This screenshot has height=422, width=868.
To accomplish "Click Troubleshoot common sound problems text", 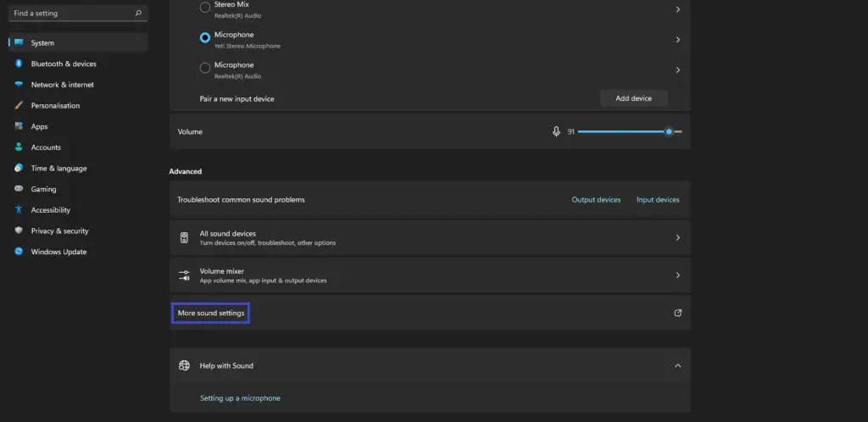I will (241, 200).
